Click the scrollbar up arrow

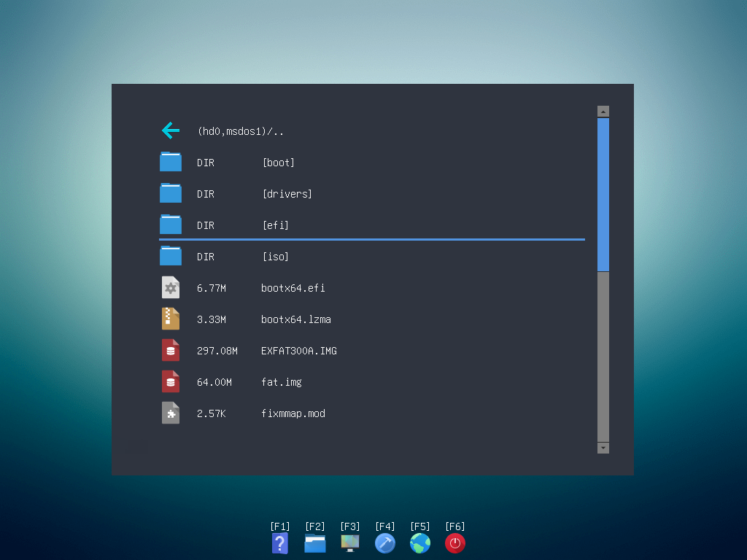tap(603, 112)
